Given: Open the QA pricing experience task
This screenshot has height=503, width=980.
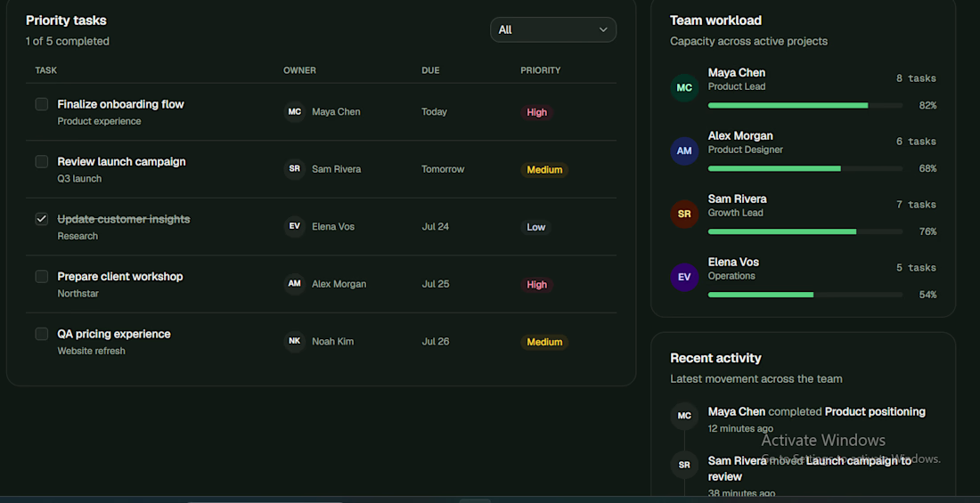Looking at the screenshot, I should pos(114,334).
